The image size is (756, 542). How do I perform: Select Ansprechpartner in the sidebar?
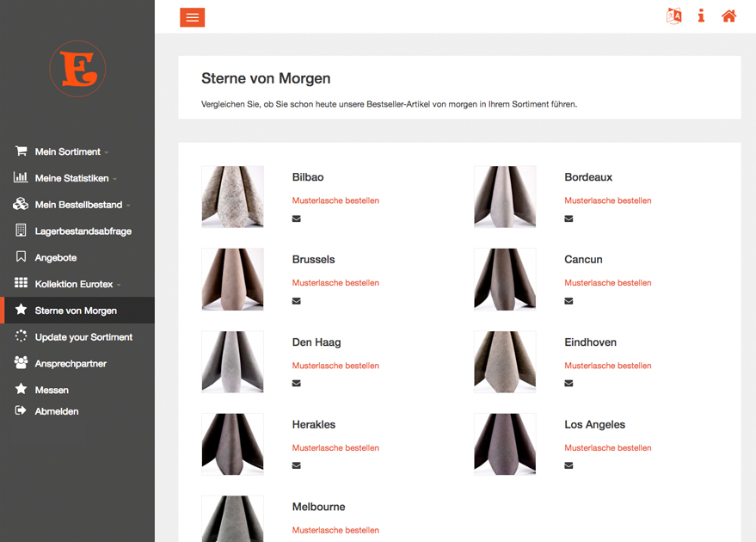(x=71, y=364)
